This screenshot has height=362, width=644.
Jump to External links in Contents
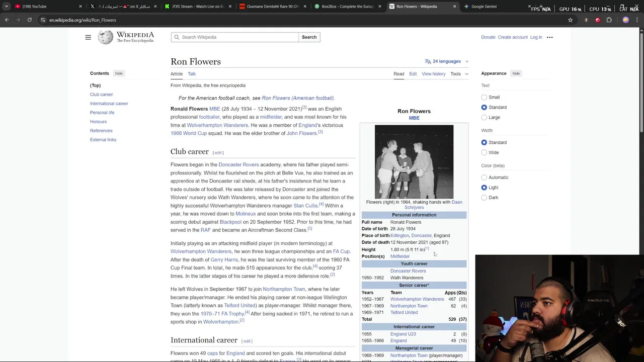(x=103, y=140)
